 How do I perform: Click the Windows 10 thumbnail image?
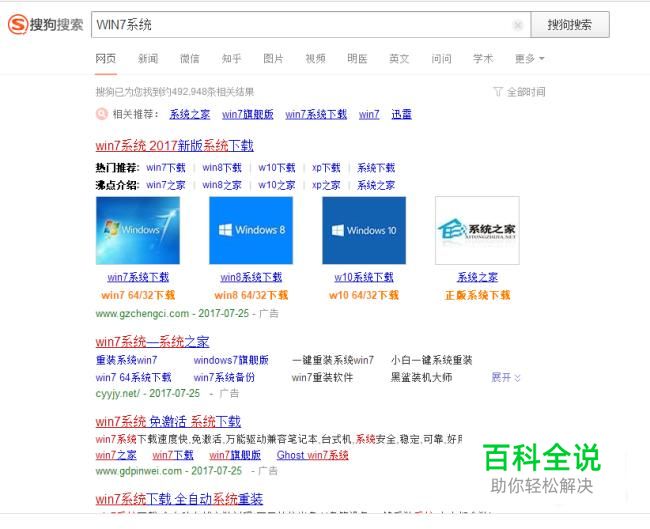pyautogui.click(x=364, y=231)
